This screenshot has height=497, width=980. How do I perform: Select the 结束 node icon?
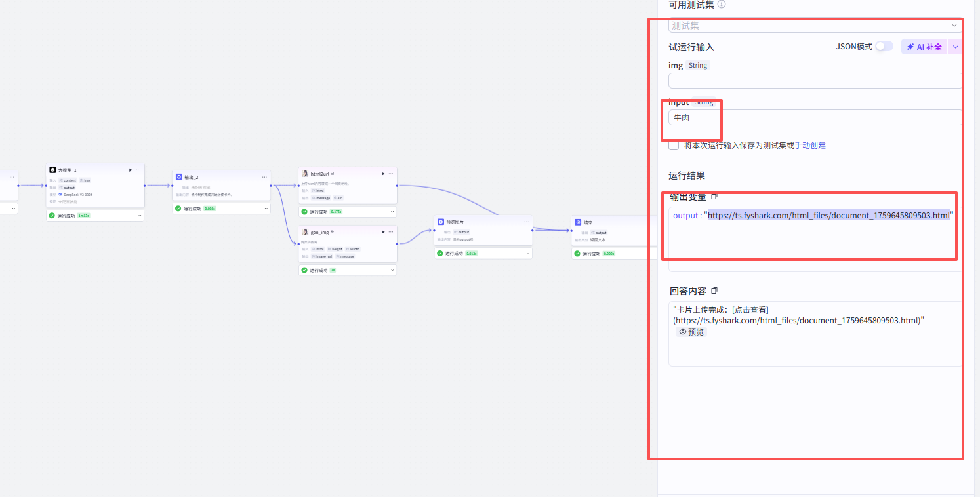point(578,222)
